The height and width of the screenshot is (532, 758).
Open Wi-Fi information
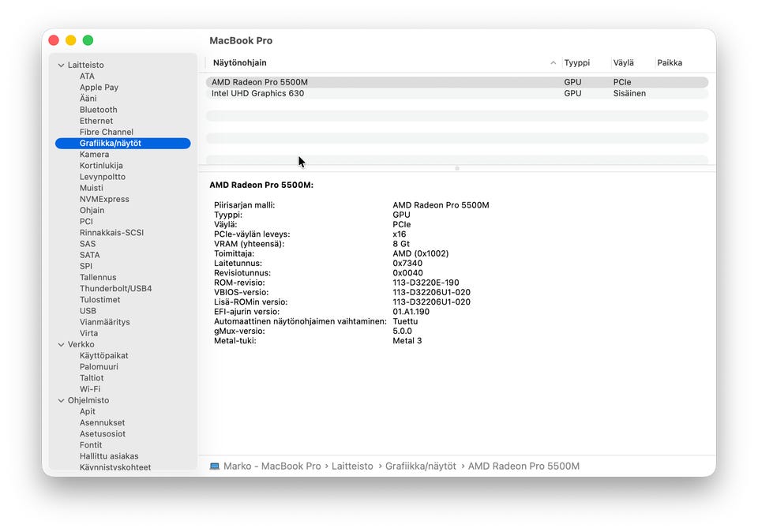click(90, 389)
